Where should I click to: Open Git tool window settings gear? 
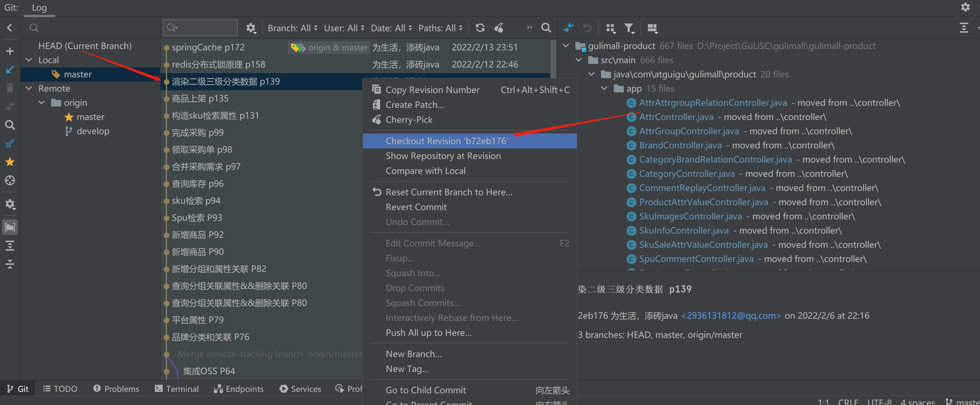(965, 7)
